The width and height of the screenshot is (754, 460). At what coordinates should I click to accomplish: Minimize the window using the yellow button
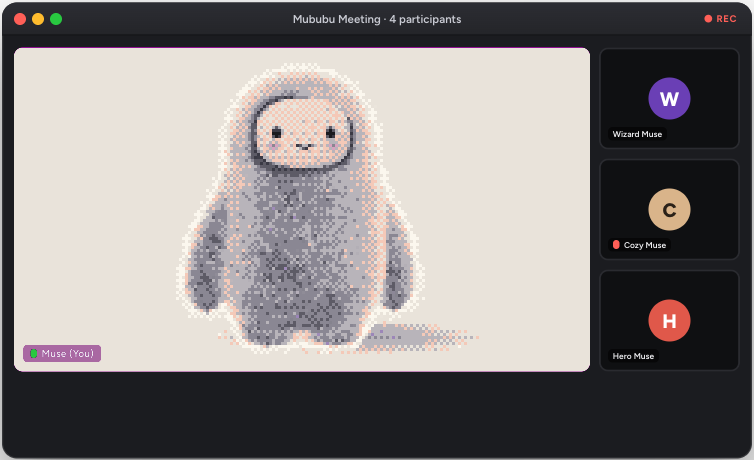(38, 19)
